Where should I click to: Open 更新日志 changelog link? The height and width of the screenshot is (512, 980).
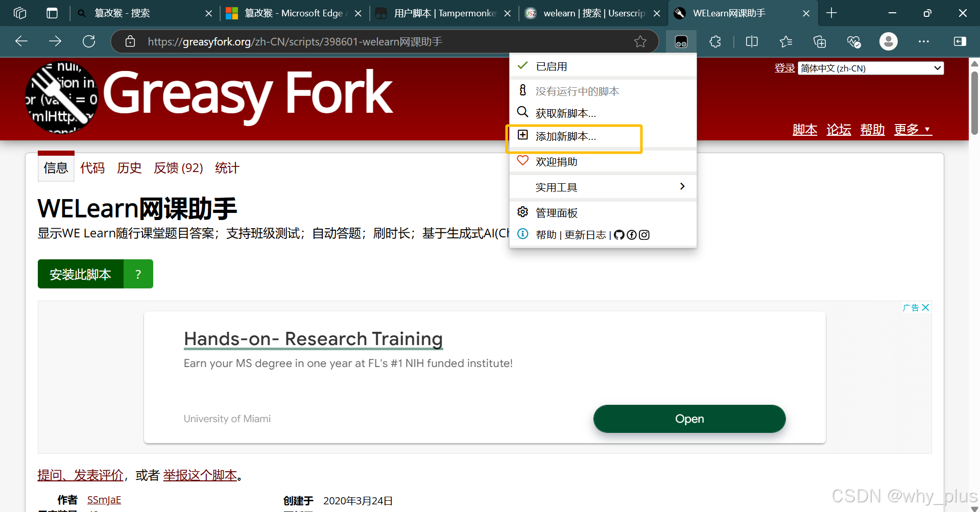(x=585, y=235)
